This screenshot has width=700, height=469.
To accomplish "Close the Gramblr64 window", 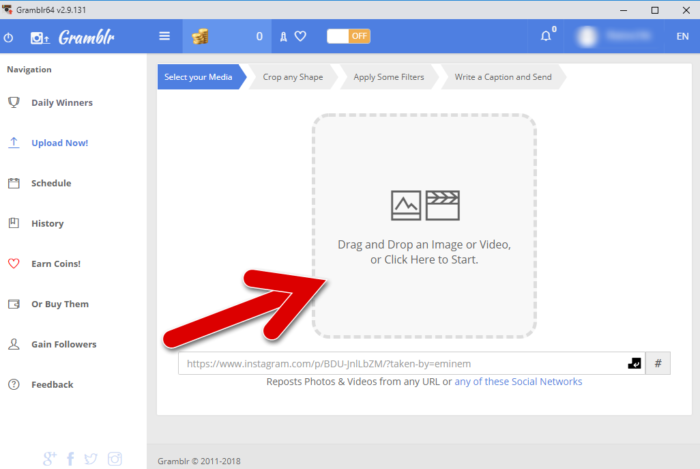I will (686, 10).
